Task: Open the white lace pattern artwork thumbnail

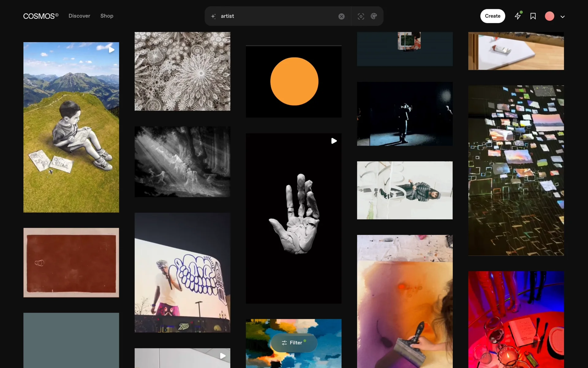Action: point(182,71)
